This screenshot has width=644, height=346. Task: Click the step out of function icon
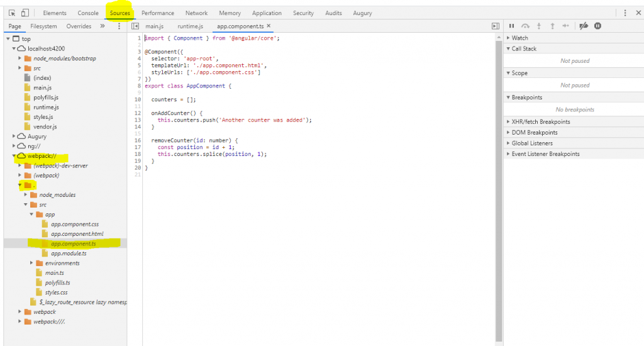552,26
